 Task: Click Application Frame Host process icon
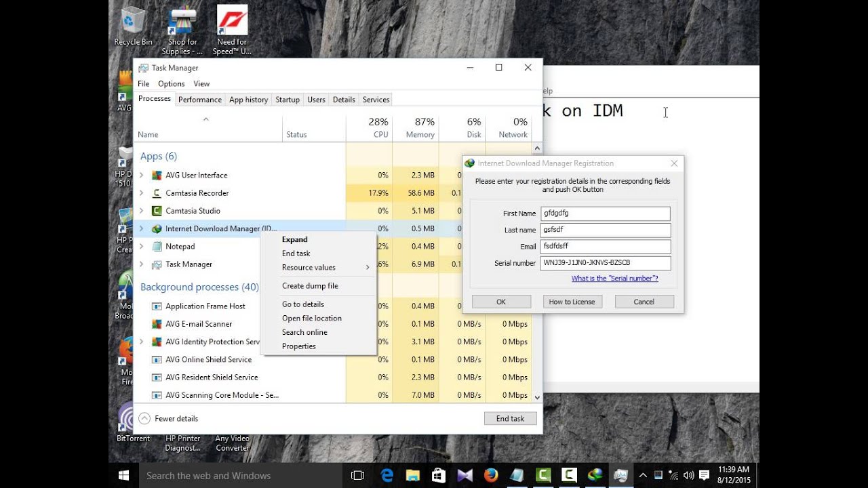pos(157,306)
